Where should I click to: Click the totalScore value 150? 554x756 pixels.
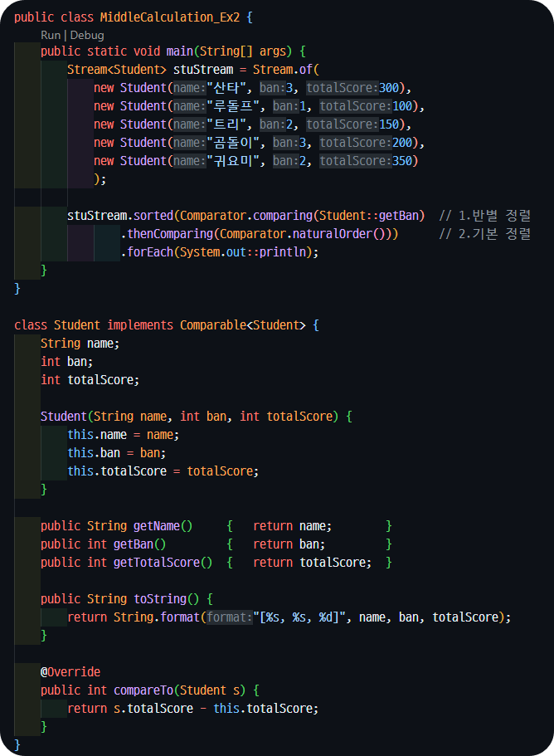(x=389, y=124)
